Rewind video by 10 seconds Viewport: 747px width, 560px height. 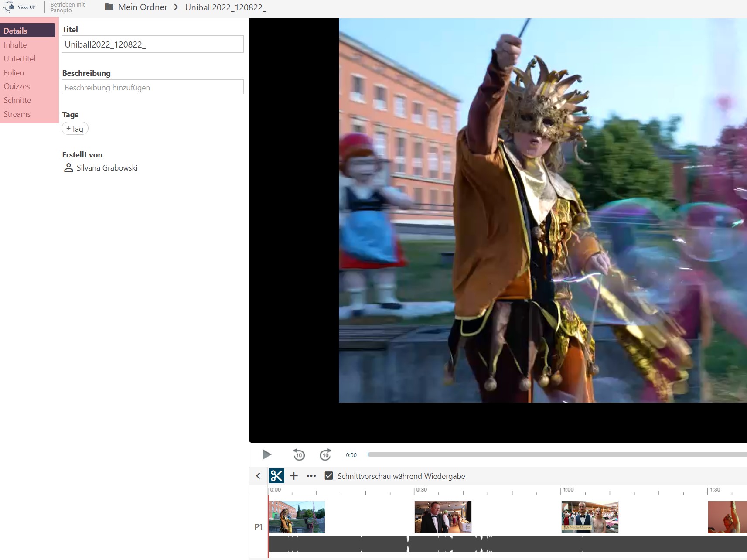point(299,454)
